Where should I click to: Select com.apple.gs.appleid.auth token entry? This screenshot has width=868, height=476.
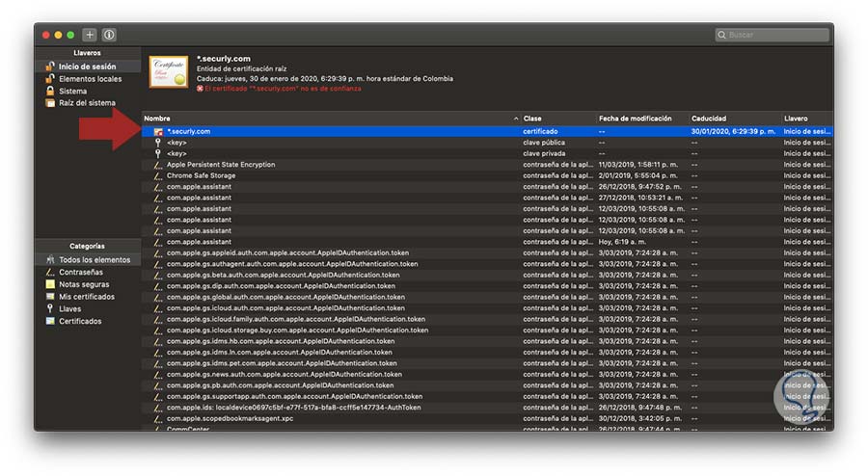487,253
